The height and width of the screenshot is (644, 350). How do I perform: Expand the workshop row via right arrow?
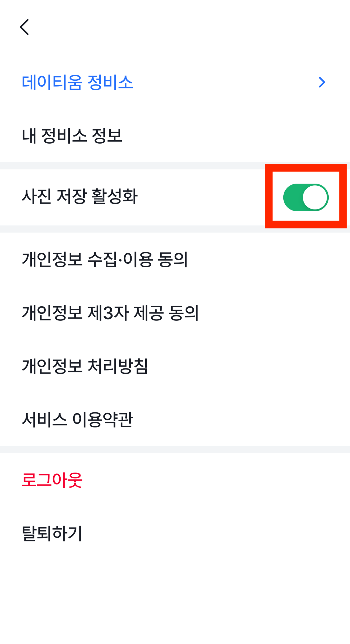pos(322,82)
